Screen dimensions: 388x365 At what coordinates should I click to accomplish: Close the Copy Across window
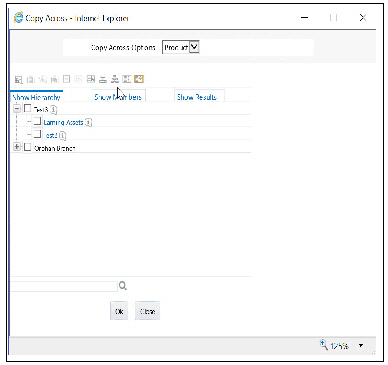click(x=363, y=17)
